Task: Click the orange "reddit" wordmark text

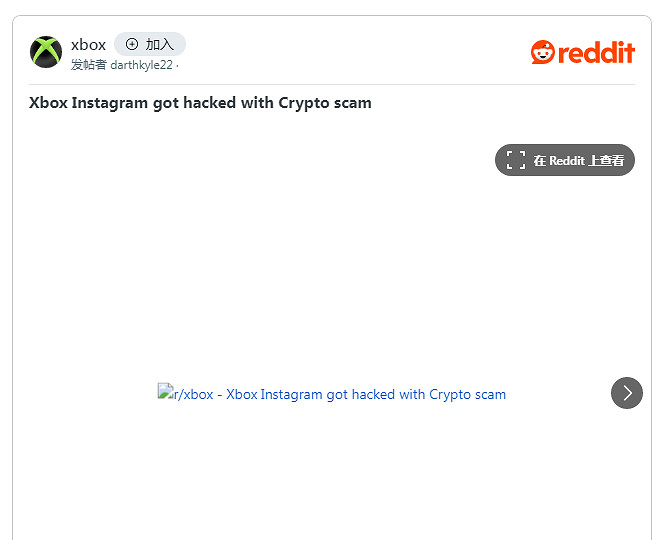Action: click(x=596, y=53)
